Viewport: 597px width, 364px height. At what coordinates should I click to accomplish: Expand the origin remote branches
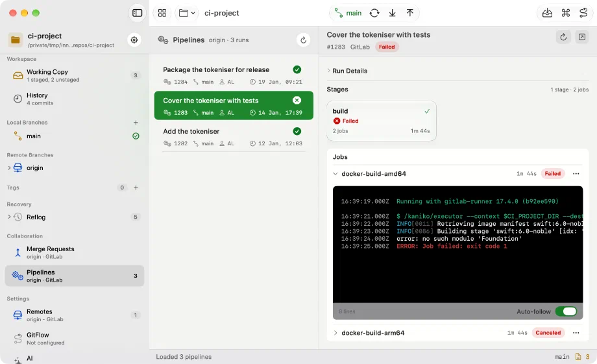(x=9, y=167)
